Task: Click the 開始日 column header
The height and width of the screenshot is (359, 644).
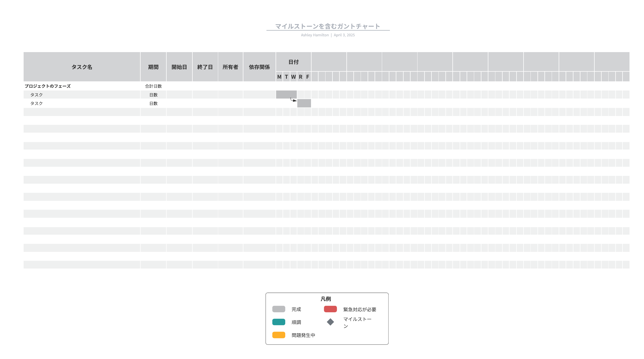Action: tap(179, 67)
